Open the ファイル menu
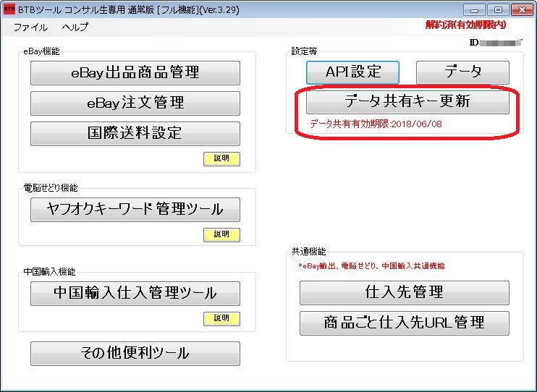 coord(30,27)
